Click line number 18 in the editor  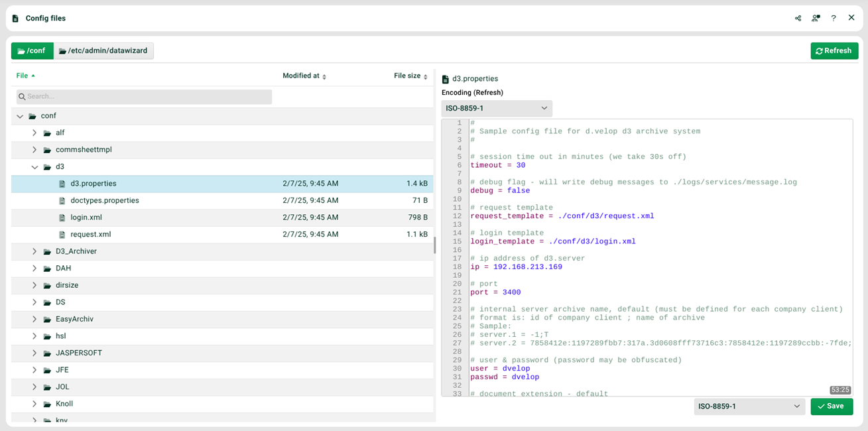457,267
